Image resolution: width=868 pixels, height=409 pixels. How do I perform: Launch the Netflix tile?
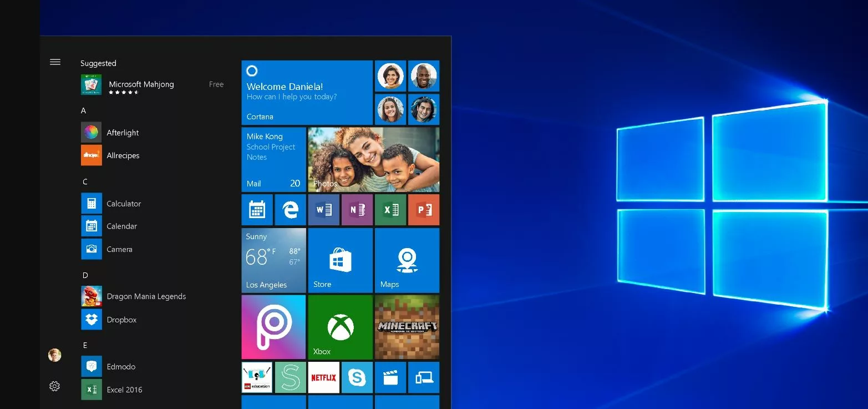tap(324, 377)
